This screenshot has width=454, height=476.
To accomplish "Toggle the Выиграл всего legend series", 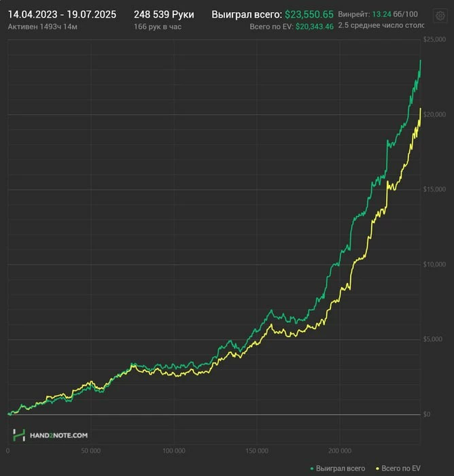I will [x=340, y=469].
